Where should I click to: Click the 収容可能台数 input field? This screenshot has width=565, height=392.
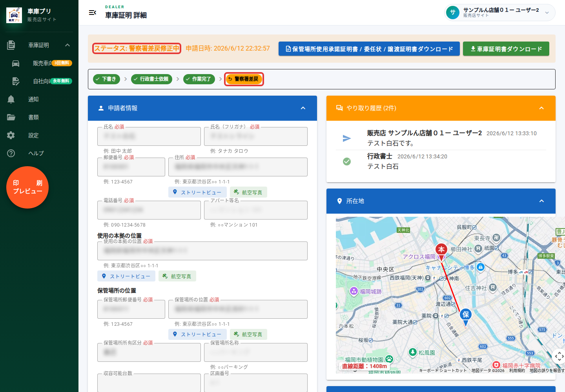[x=149, y=383]
